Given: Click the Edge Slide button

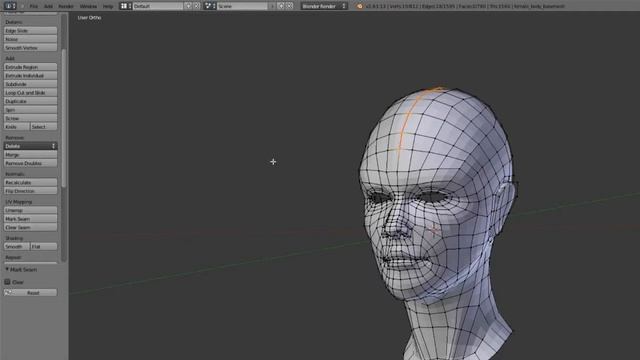Looking at the screenshot, I should [x=31, y=31].
